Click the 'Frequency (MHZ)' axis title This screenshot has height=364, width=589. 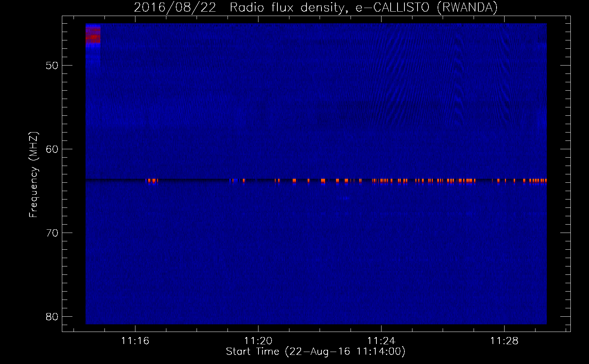(x=33, y=175)
